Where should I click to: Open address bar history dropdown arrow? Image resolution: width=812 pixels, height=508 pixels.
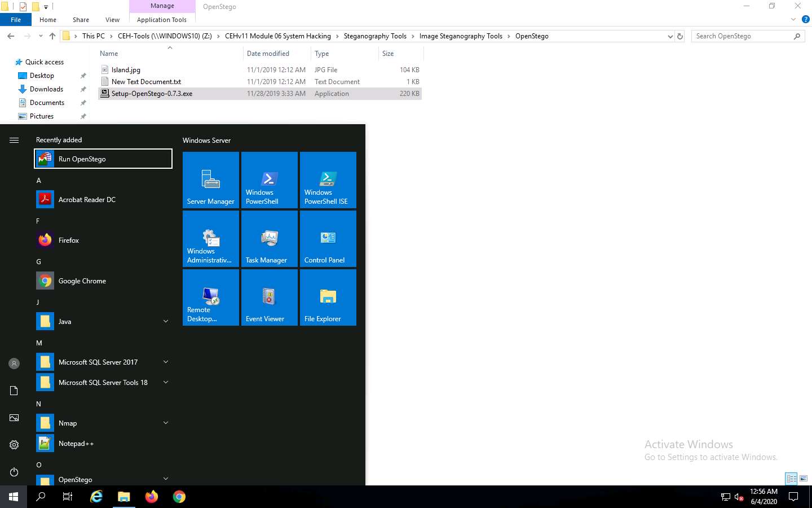(x=670, y=36)
